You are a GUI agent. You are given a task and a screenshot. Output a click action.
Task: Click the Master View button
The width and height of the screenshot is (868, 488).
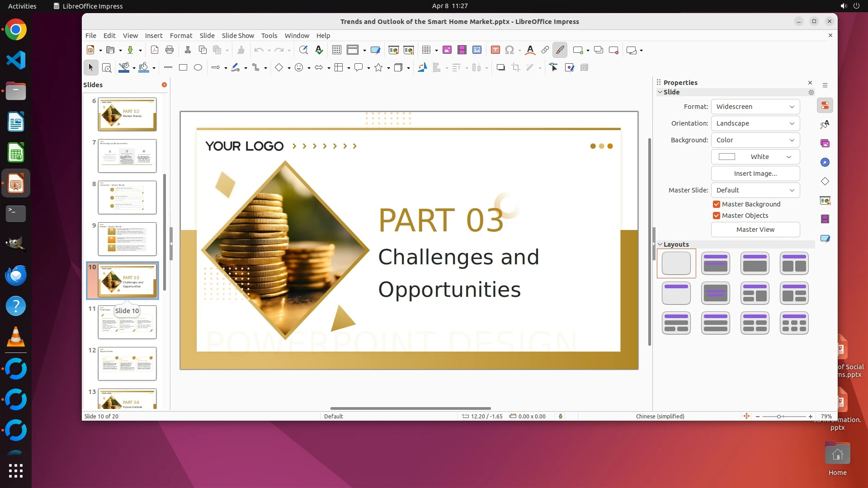point(755,230)
